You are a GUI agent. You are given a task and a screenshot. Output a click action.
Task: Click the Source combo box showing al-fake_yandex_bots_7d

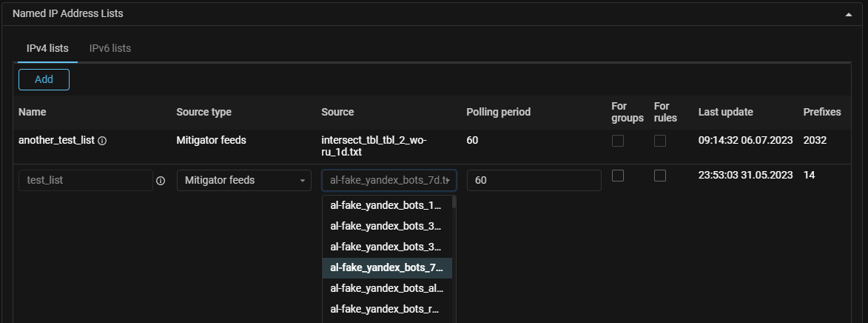(388, 180)
